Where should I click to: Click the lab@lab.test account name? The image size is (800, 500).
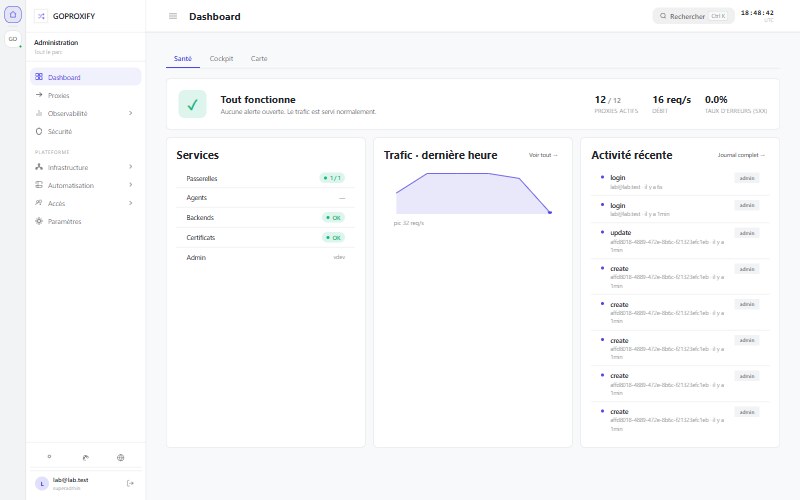[70, 480]
